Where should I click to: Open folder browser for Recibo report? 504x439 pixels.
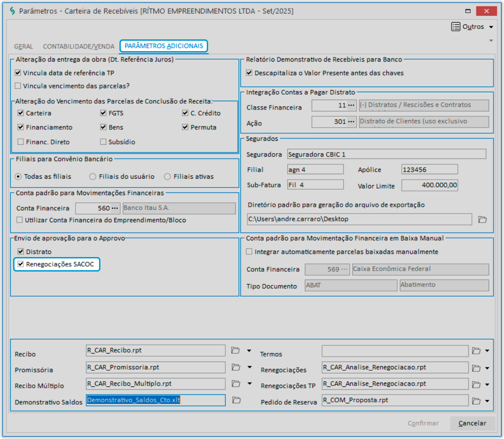(x=236, y=350)
